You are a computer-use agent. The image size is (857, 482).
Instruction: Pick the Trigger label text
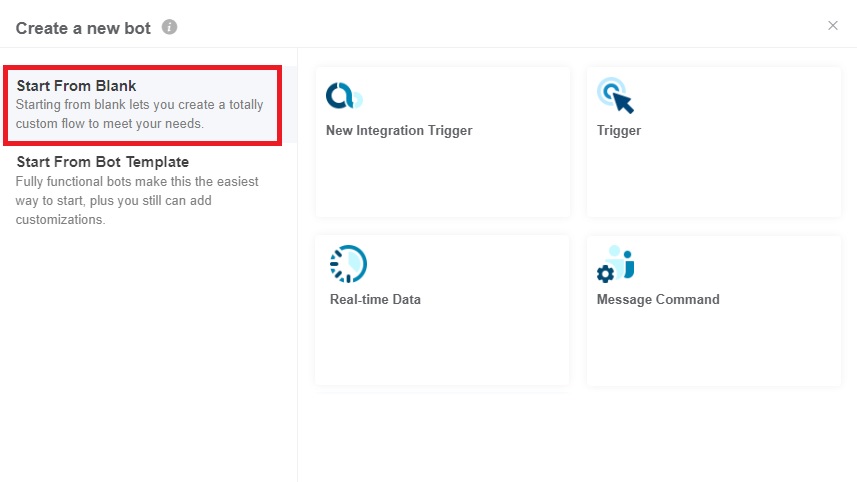tap(619, 130)
